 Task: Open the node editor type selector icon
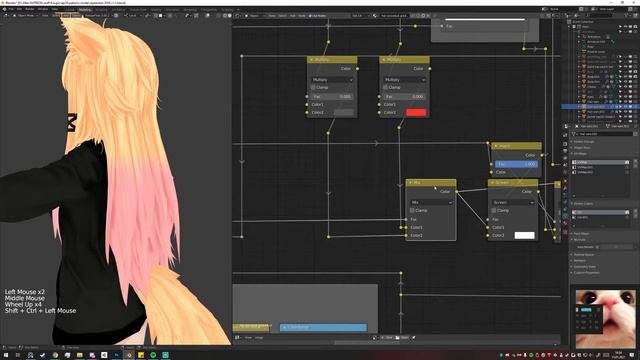pyautogui.click(x=238, y=16)
